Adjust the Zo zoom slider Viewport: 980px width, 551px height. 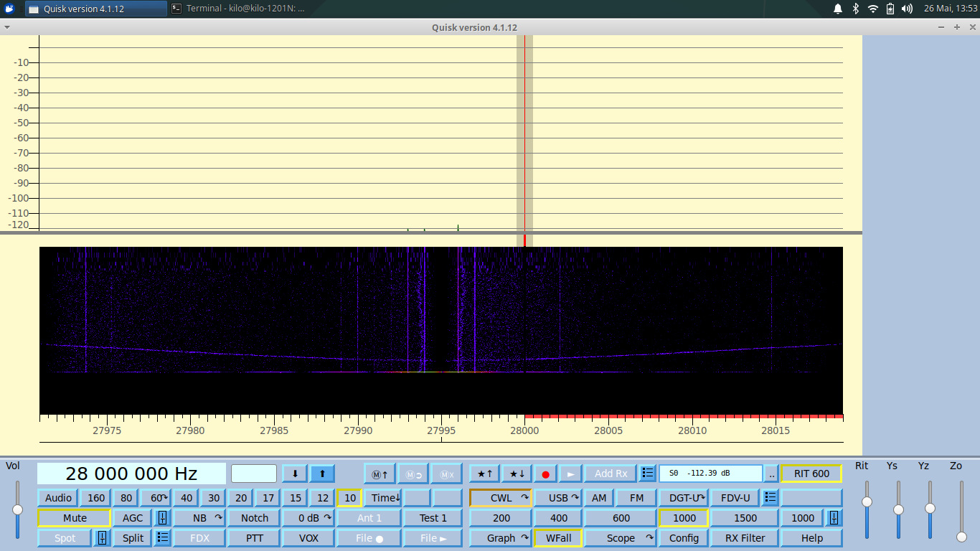(961, 537)
